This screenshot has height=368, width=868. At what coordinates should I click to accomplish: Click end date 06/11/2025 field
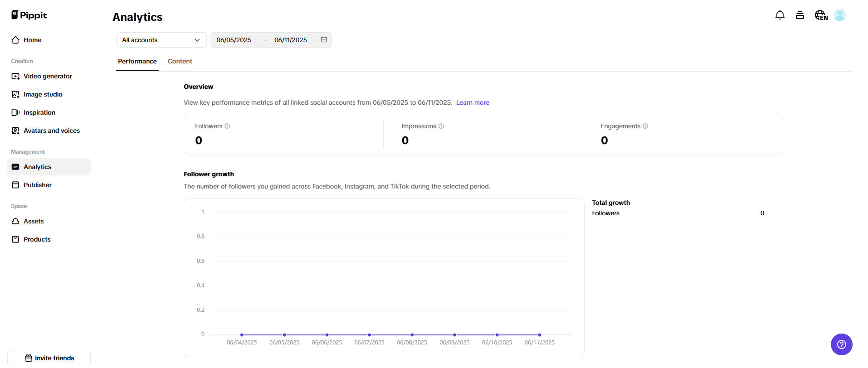click(291, 40)
